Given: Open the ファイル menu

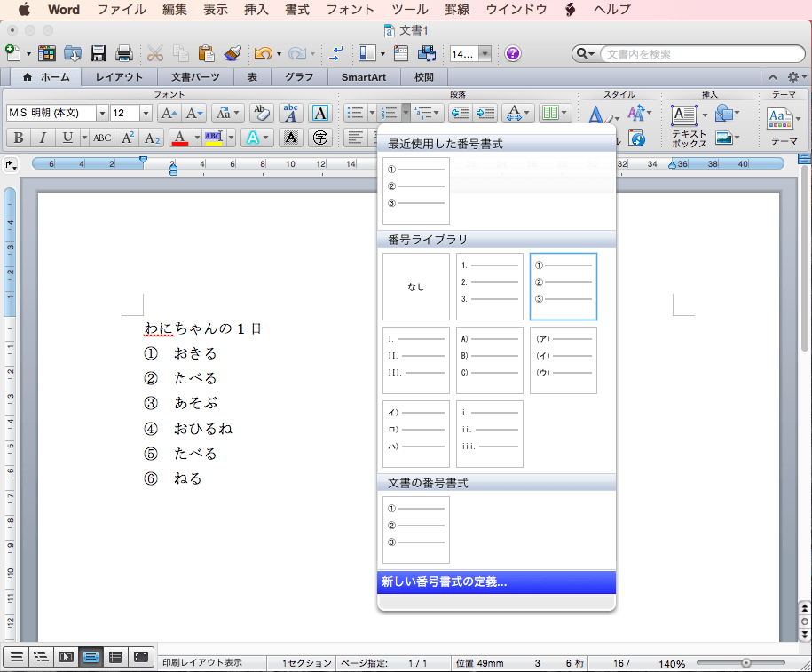Looking at the screenshot, I should tap(122, 10).
